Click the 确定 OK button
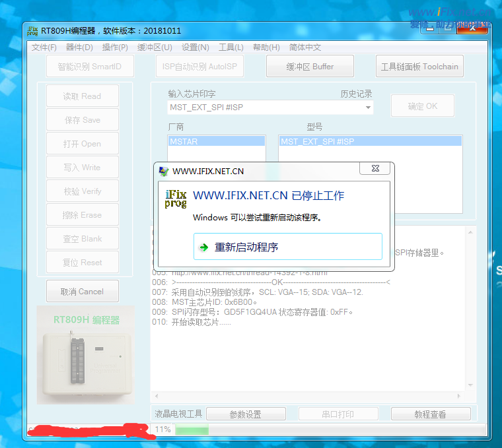Image resolution: width=502 pixels, height=448 pixels. coord(423,106)
